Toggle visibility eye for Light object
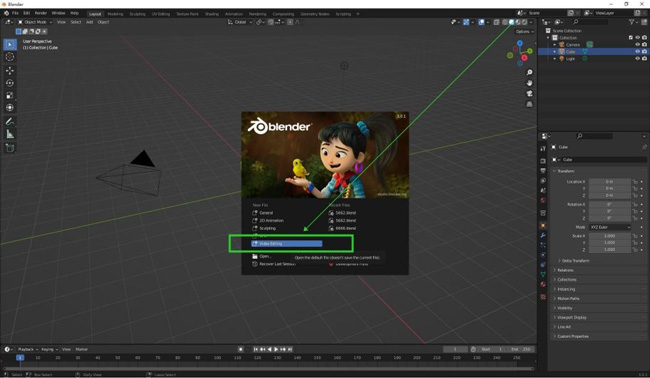Screen dimensions: 650x378 (638, 59)
